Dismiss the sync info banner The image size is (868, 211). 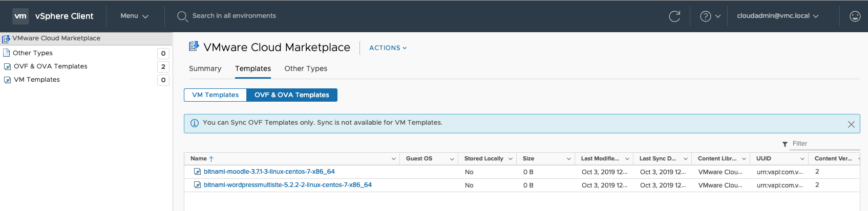point(851,124)
